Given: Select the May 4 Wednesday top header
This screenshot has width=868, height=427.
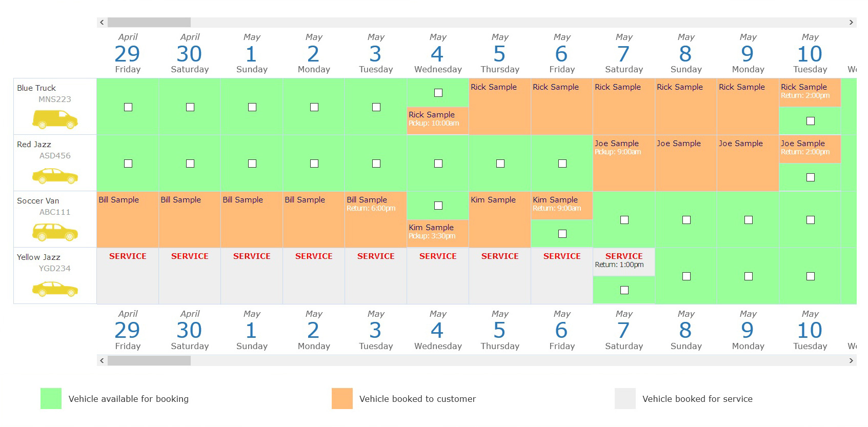Looking at the screenshot, I should click(438, 53).
